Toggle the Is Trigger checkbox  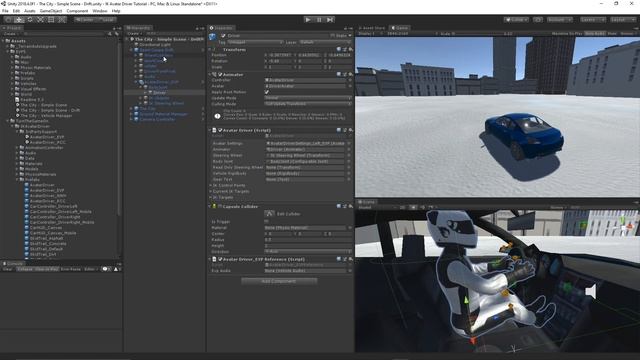[x=267, y=222]
